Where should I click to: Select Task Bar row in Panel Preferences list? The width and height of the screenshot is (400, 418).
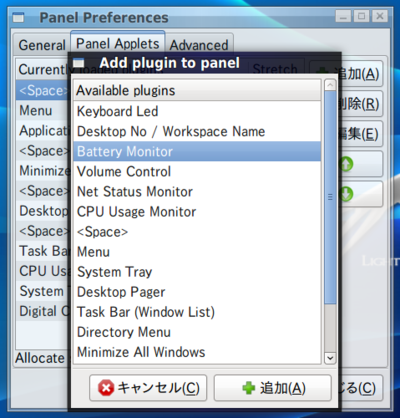(x=43, y=251)
